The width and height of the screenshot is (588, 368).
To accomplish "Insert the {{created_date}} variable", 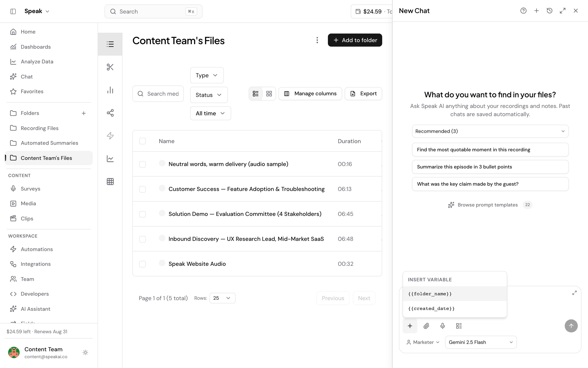I will tap(455, 309).
